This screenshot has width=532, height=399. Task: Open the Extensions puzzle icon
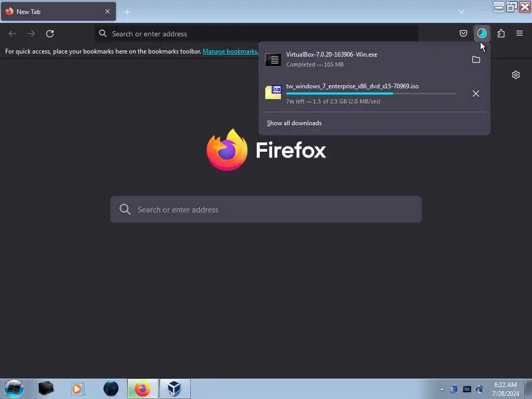tap(501, 33)
